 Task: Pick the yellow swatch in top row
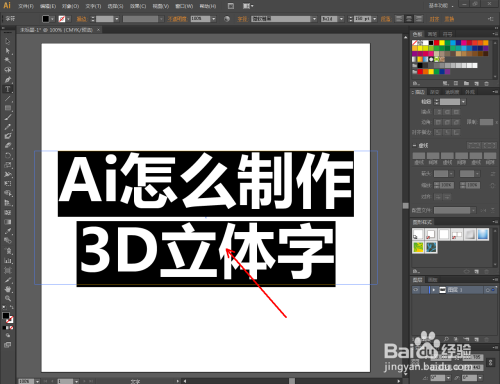click(442, 43)
